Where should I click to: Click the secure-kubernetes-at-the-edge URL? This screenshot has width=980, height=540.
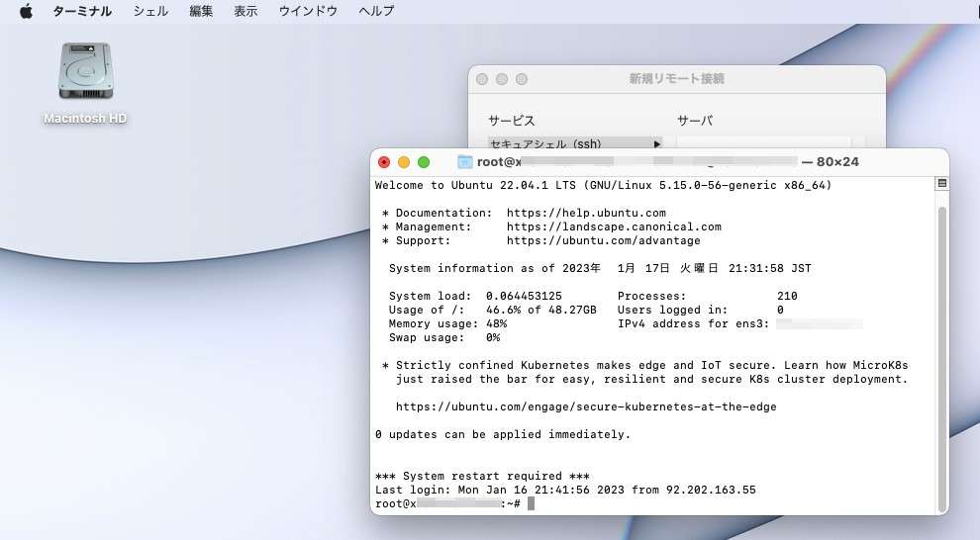pos(586,407)
